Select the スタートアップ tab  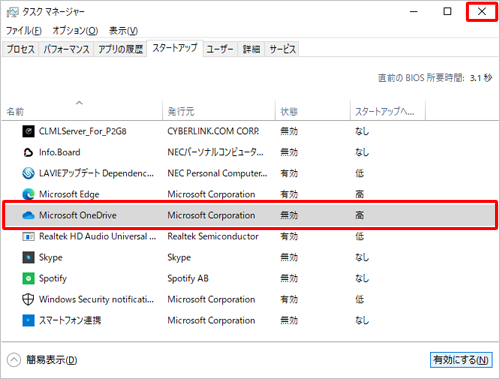[175, 48]
